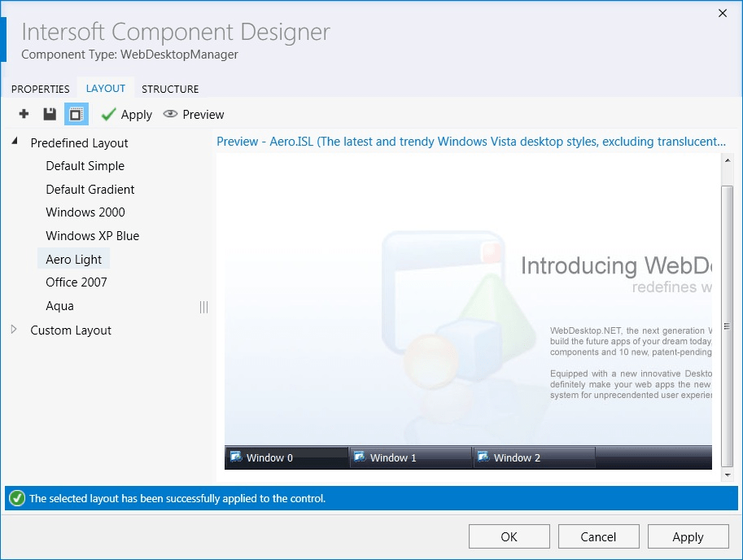Viewport: 743px width, 560px height.
Task: Click the floppy disk save layout icon
Action: pos(50,114)
